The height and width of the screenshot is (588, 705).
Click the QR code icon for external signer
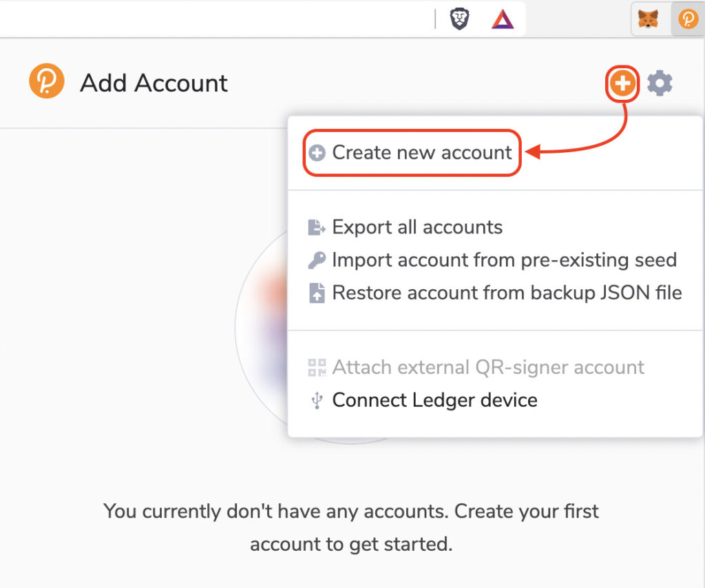tap(317, 367)
